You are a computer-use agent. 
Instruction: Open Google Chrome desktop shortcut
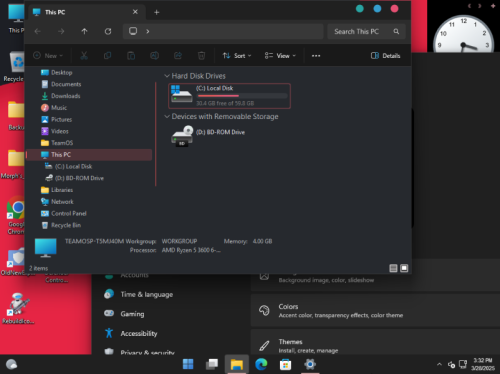16,215
